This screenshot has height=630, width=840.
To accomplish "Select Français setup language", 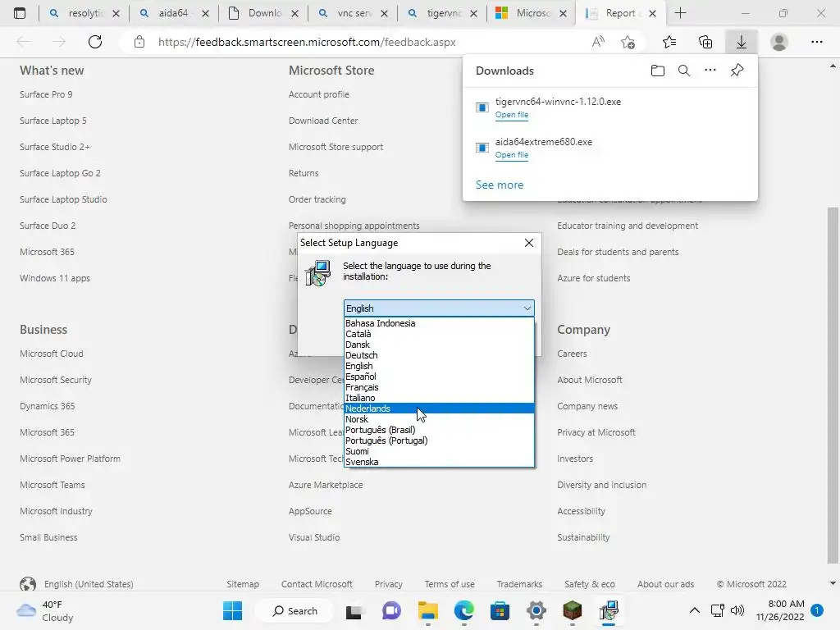I will tap(439, 387).
